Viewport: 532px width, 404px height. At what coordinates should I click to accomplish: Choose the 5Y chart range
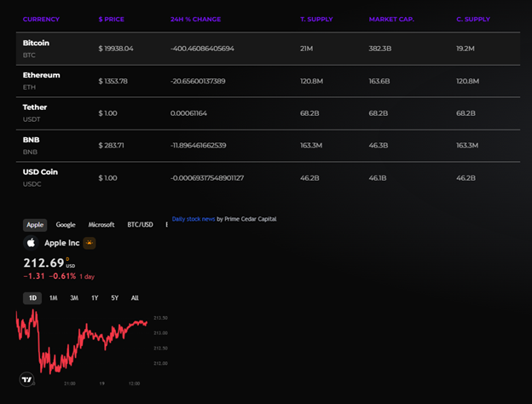coord(115,298)
